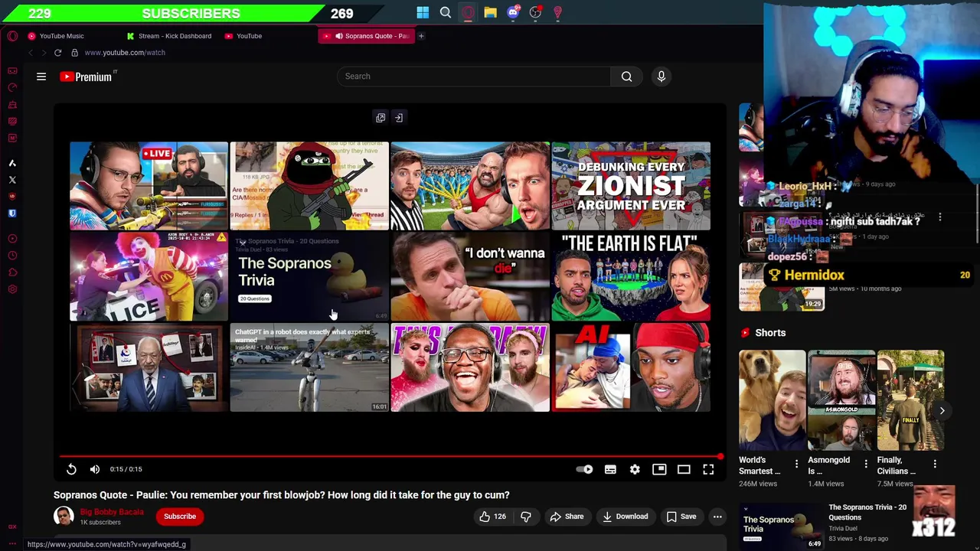Open OBS Studio from the taskbar
Image resolution: width=980 pixels, height=551 pixels.
click(535, 13)
